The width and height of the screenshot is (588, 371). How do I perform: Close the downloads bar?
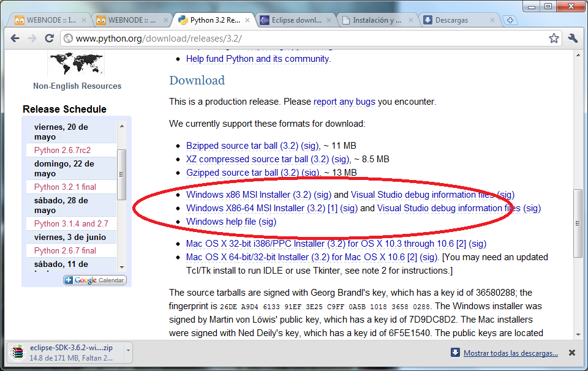(x=572, y=353)
